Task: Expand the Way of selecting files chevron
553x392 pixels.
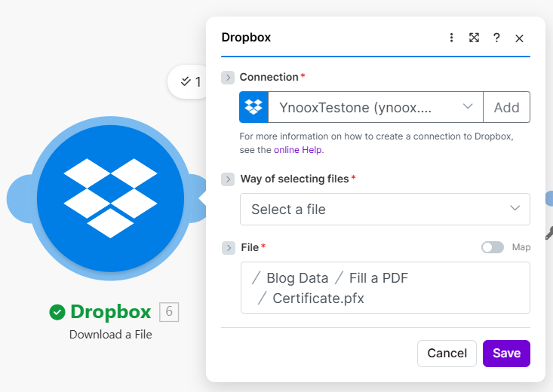Action: click(228, 179)
